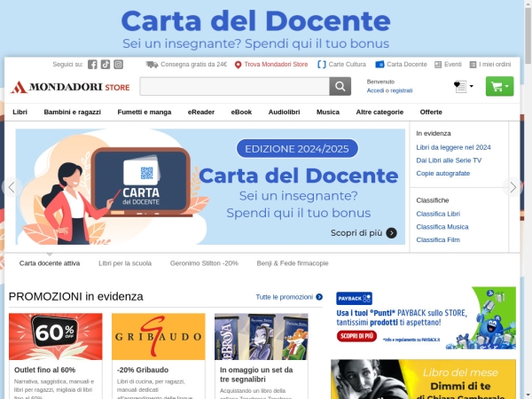Click In omaggio un set title
The width and height of the screenshot is (532, 399).
click(x=256, y=374)
